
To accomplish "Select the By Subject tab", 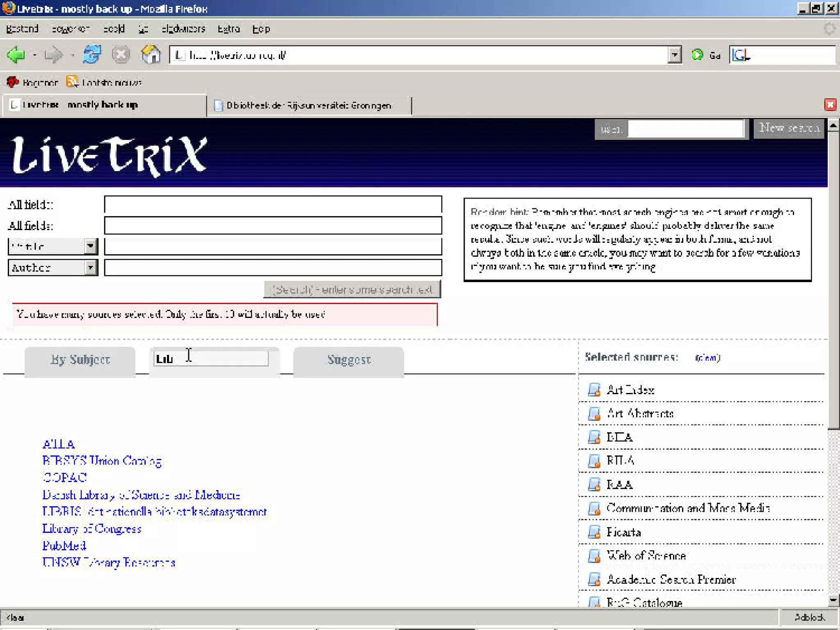I will 80,360.
